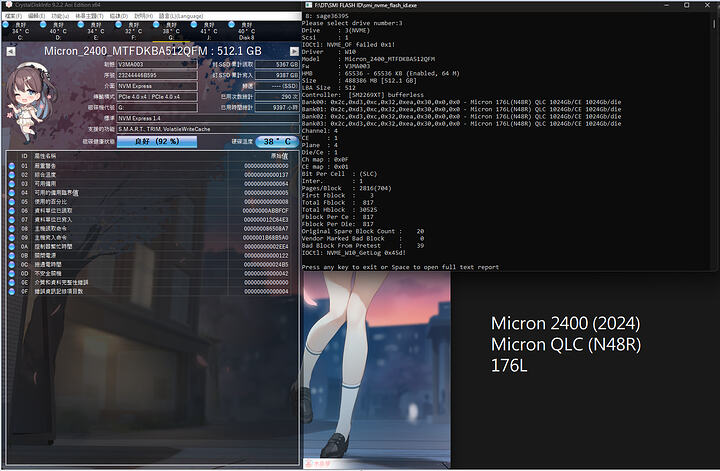This screenshot has width=720, height=471.
Task: Select attribute row 0D raw value 000000000042
Action: pyautogui.click(x=266, y=274)
